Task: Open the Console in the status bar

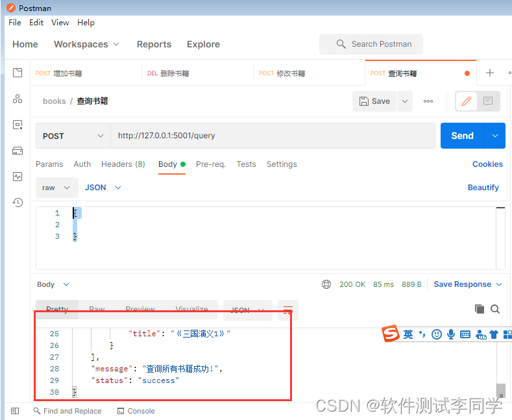Action: (136, 411)
